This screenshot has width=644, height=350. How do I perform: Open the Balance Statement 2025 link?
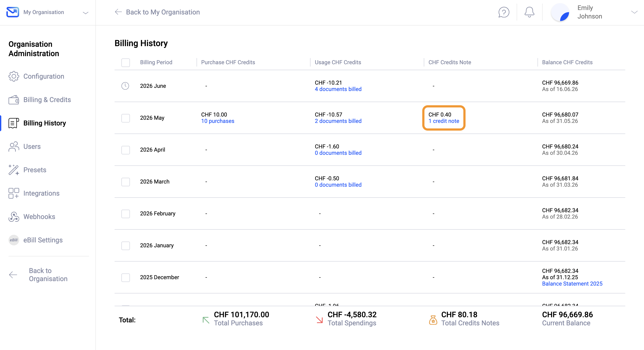click(572, 284)
